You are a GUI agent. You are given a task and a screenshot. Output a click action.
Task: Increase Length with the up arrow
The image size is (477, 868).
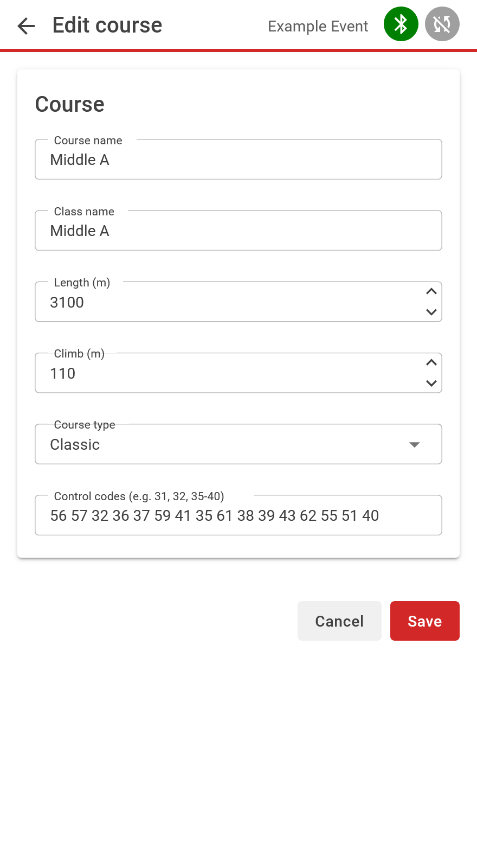[x=431, y=291]
